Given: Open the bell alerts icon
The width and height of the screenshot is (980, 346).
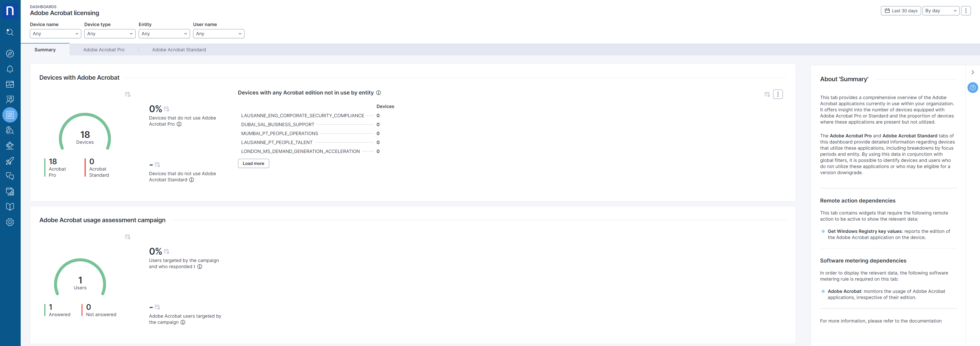Looking at the screenshot, I should point(10,69).
